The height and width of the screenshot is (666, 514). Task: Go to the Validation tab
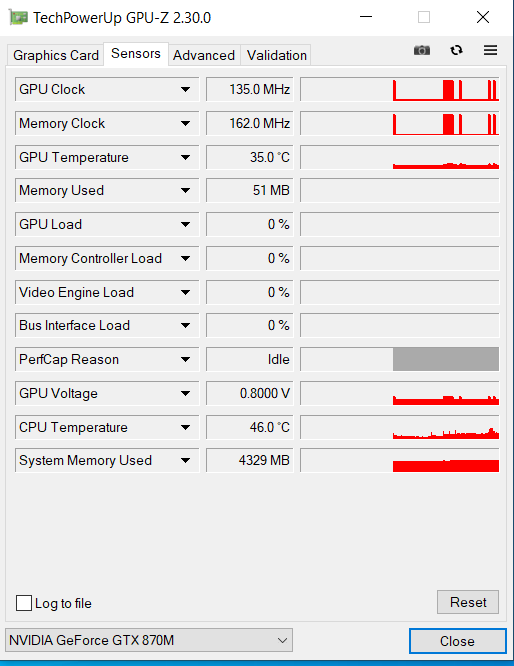[x=277, y=55]
